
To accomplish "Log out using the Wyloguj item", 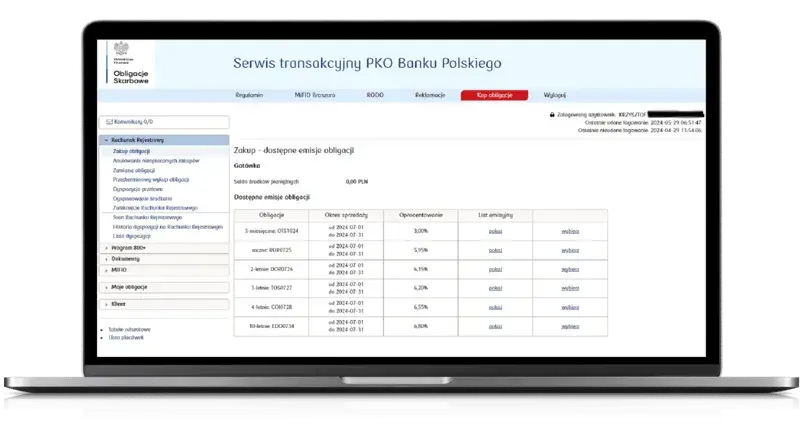I will 555,95.
